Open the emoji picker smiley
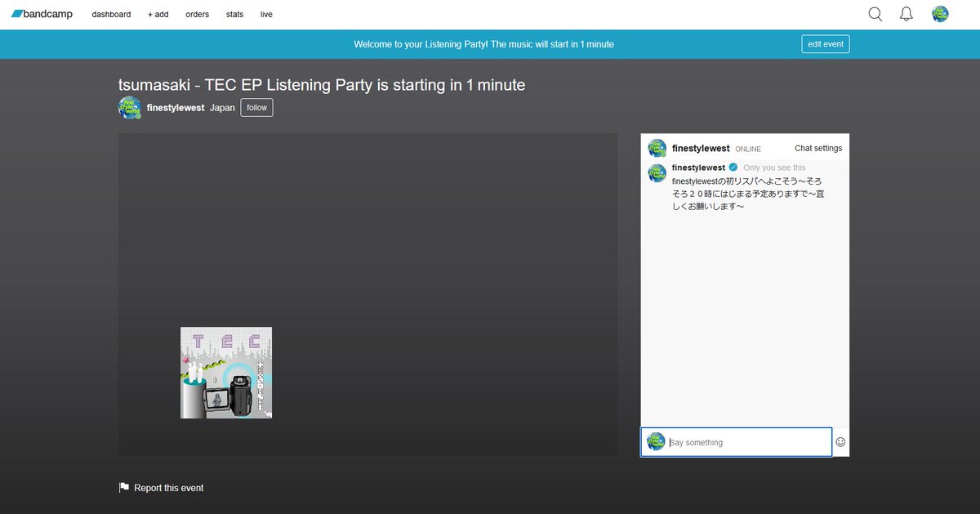The height and width of the screenshot is (514, 980). [x=840, y=442]
